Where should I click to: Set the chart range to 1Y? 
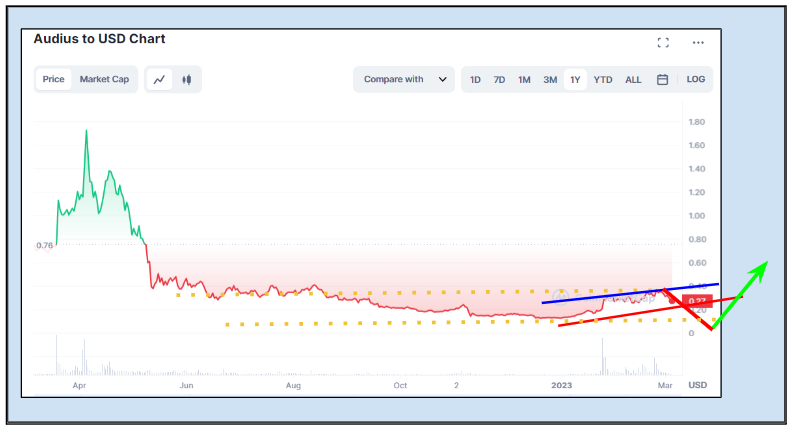click(x=575, y=80)
